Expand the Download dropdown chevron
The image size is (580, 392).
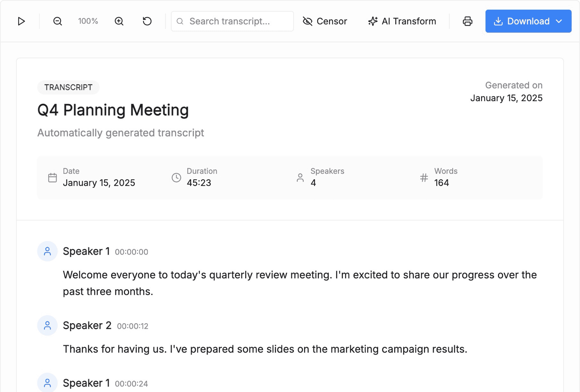pyautogui.click(x=559, y=21)
